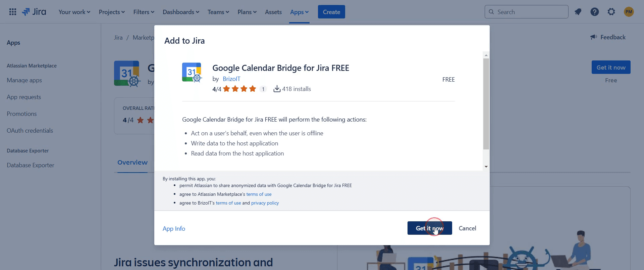Click the BrizoIT vendor link

point(231,79)
